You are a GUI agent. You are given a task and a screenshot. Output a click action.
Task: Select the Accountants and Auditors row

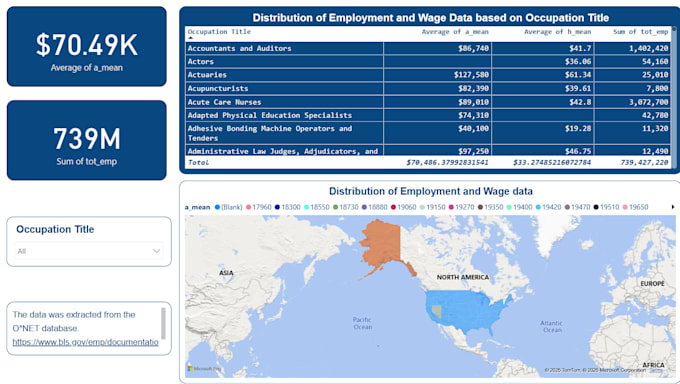[428, 48]
